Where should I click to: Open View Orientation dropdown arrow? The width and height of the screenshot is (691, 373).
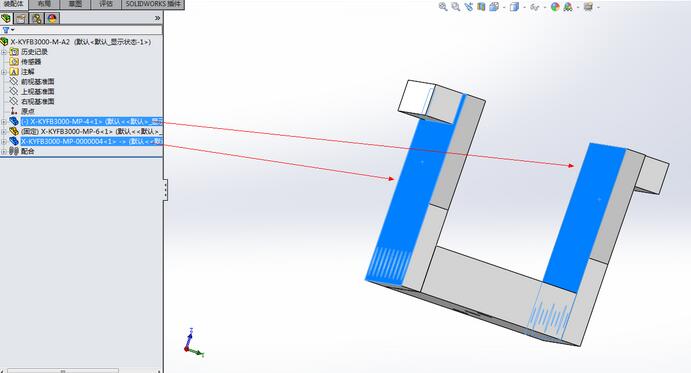click(x=504, y=7)
